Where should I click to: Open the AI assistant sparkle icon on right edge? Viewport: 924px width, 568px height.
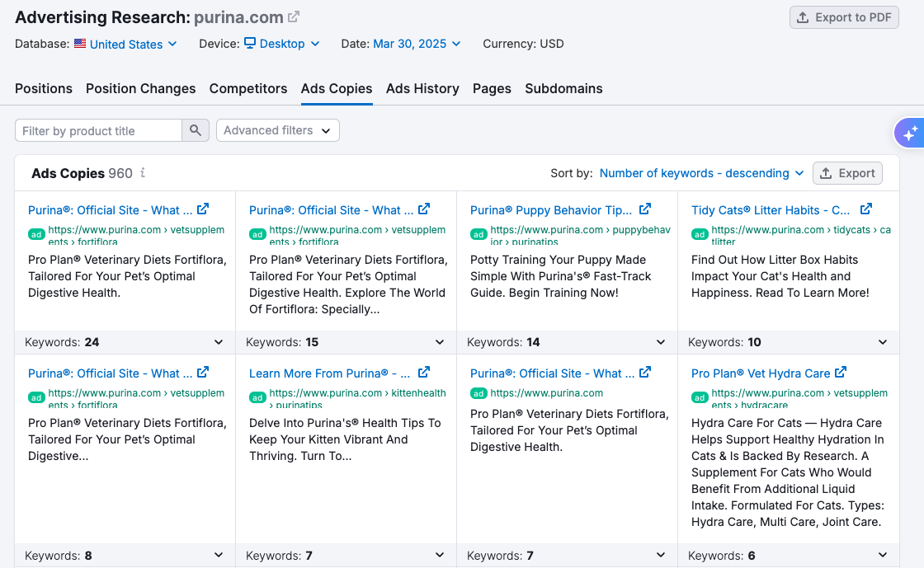point(909,133)
